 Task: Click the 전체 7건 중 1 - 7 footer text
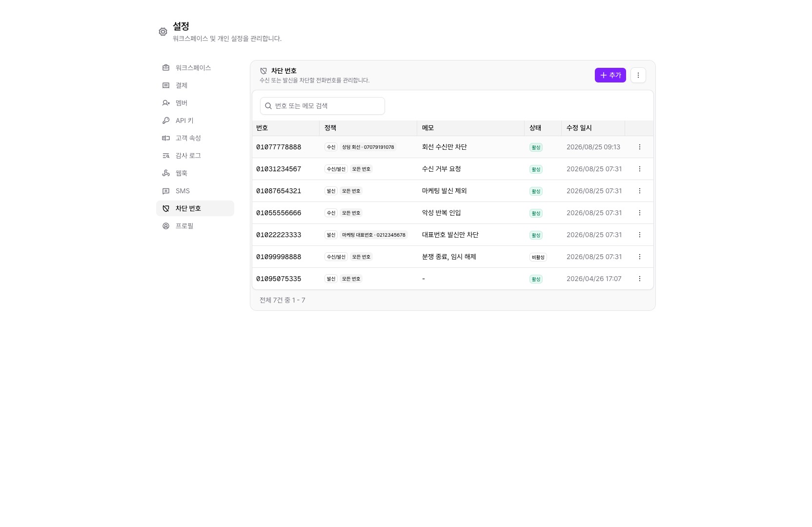(283, 300)
